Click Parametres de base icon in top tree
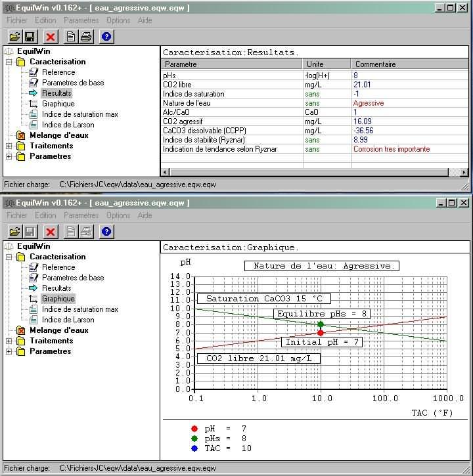 [34, 83]
